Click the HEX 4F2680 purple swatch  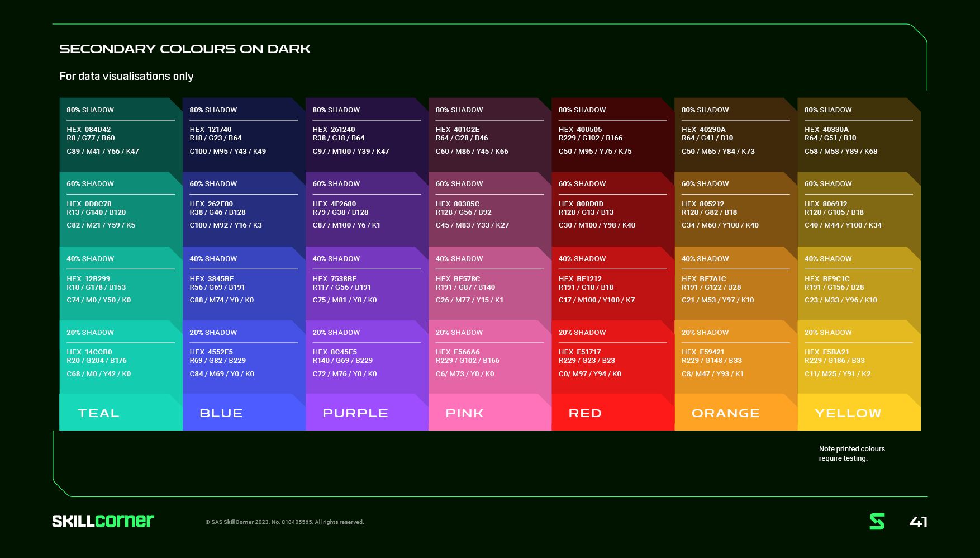[x=367, y=209]
